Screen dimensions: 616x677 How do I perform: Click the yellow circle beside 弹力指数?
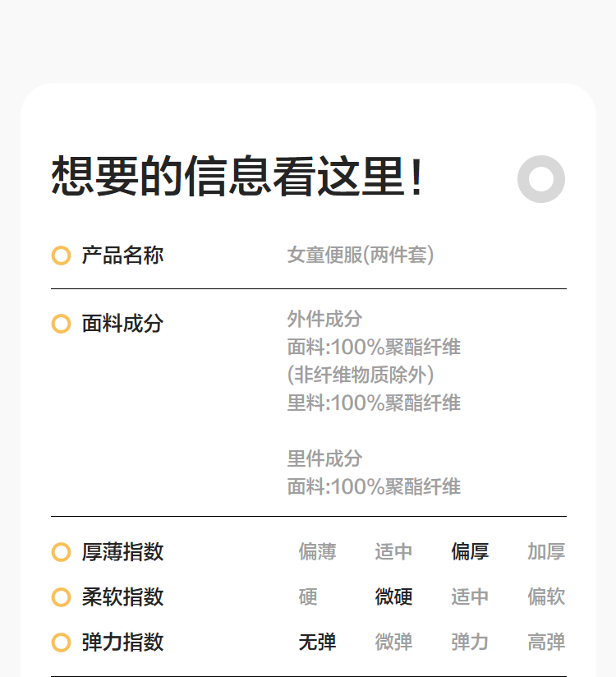[61, 642]
